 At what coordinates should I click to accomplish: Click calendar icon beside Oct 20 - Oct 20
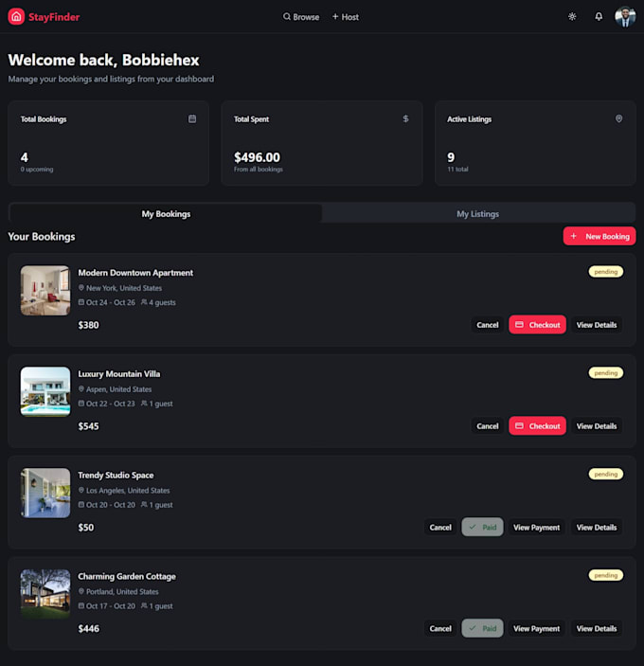[x=81, y=504]
